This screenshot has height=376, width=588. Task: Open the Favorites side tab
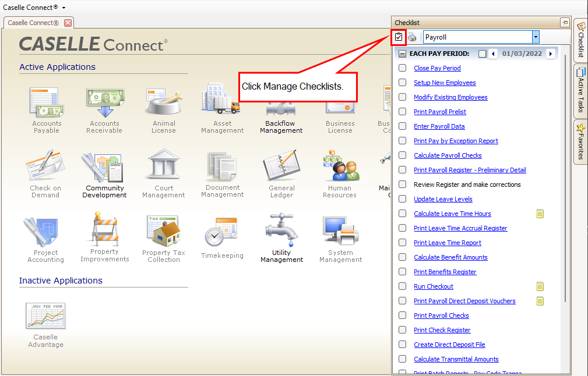point(581,141)
